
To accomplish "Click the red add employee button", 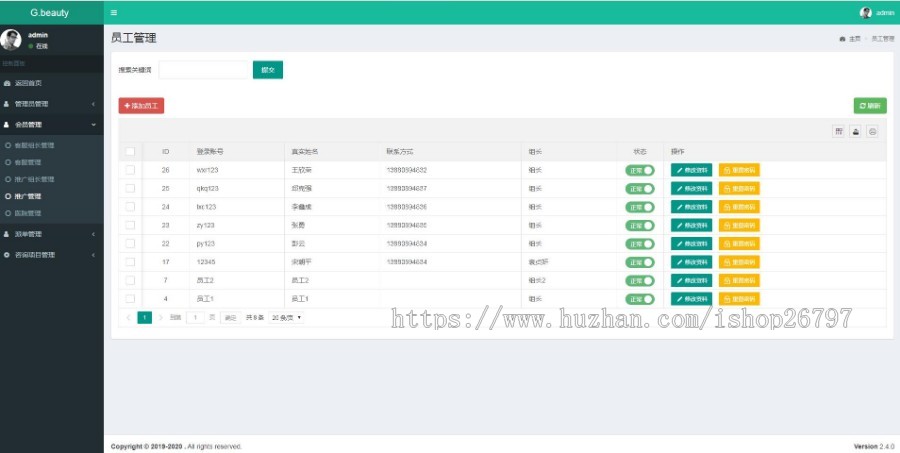I will point(141,106).
